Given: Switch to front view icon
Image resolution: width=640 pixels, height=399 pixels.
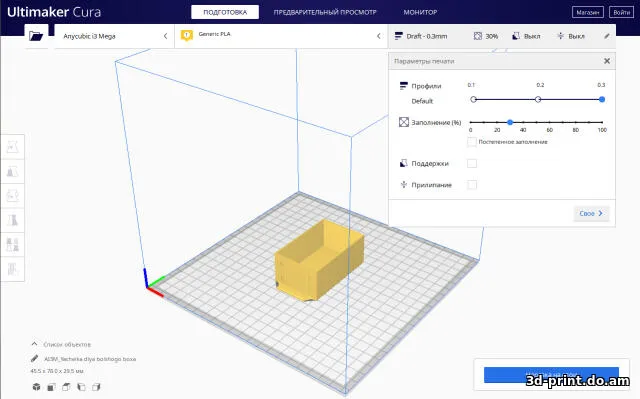Looking at the screenshot, I should pyautogui.click(x=51, y=387).
